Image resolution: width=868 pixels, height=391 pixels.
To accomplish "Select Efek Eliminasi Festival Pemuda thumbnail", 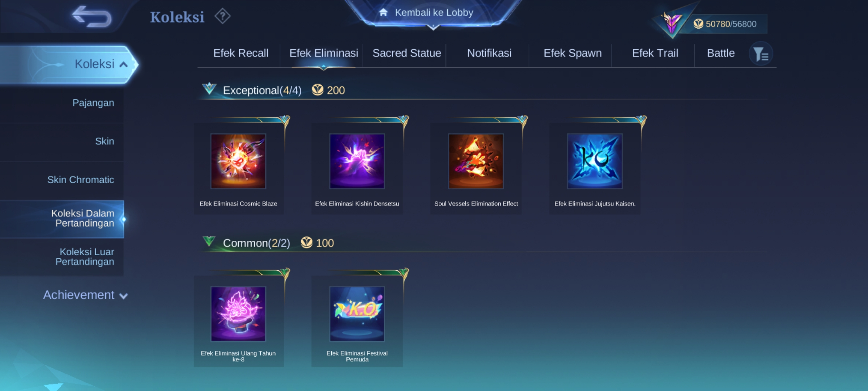I will point(357,314).
